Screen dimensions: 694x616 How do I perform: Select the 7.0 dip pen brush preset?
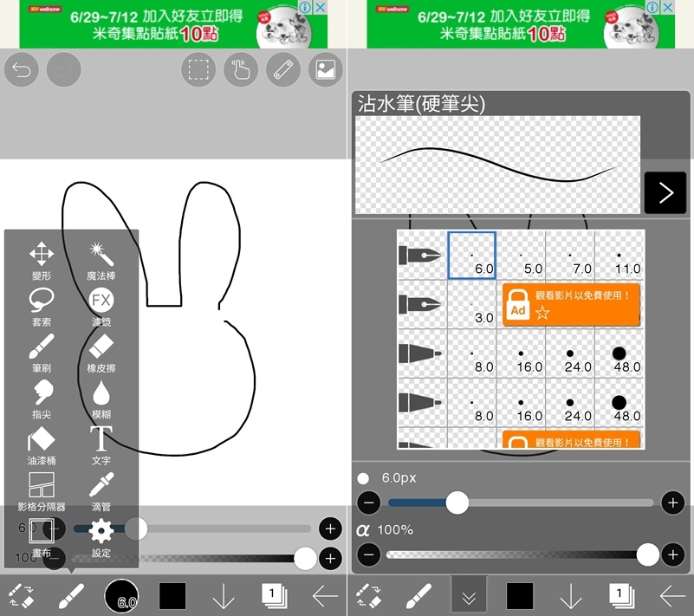click(x=570, y=256)
